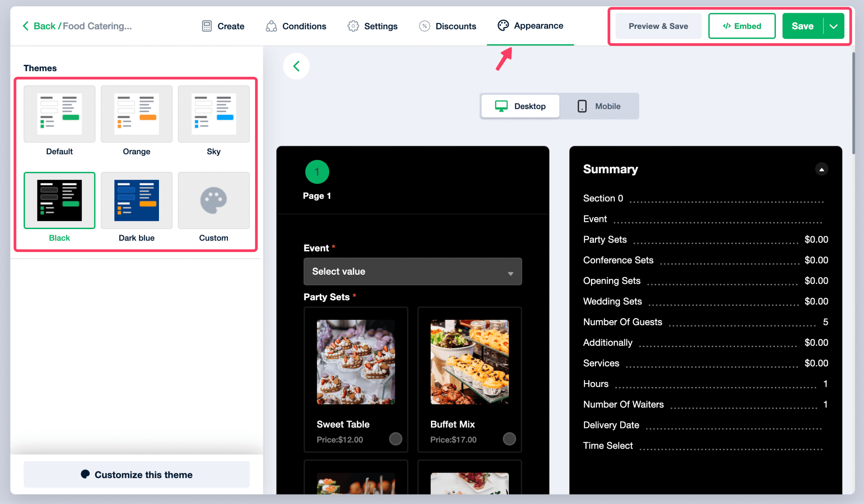Select the Buffet Mix radio button
This screenshot has height=504, width=864.
[x=509, y=439]
